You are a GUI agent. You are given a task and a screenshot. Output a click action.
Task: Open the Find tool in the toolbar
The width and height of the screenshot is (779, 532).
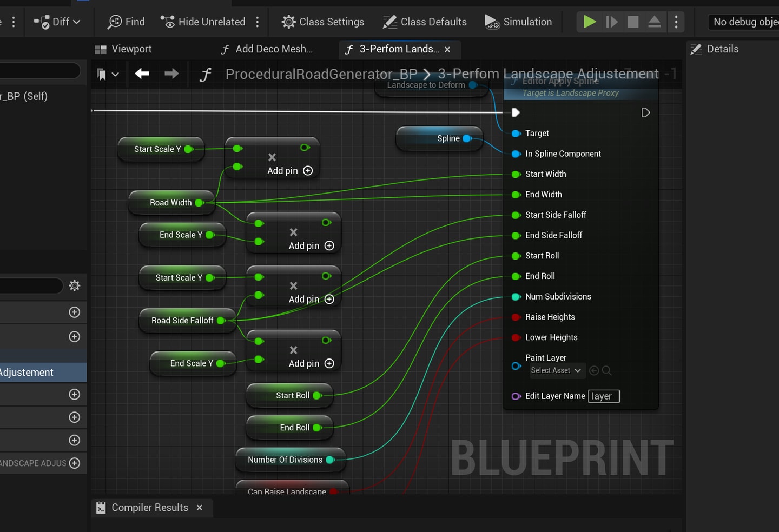(x=126, y=22)
